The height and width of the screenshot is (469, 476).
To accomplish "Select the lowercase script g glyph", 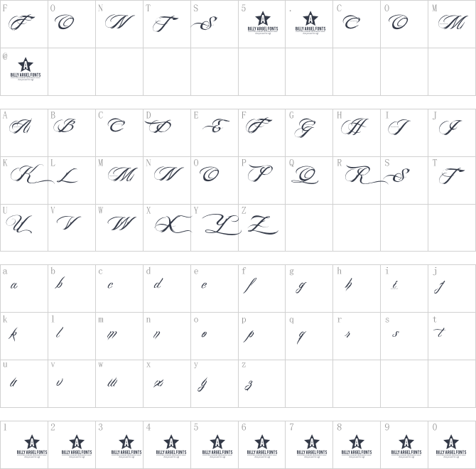I will point(301,287).
